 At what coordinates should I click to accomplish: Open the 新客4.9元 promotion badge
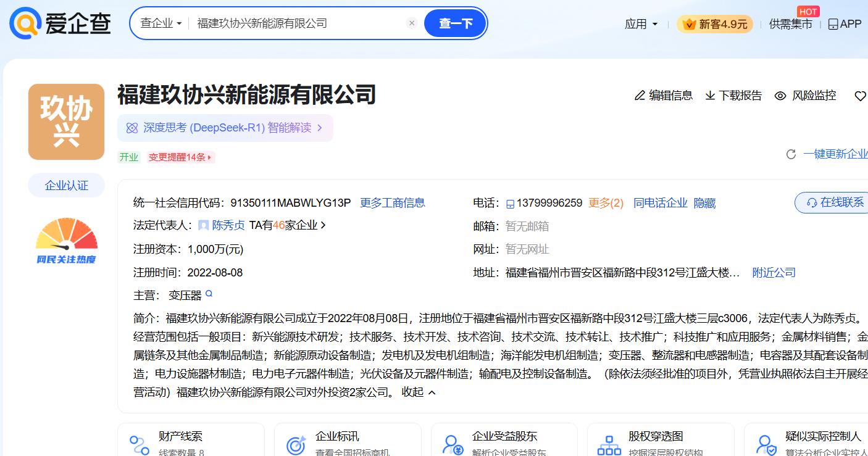click(715, 24)
